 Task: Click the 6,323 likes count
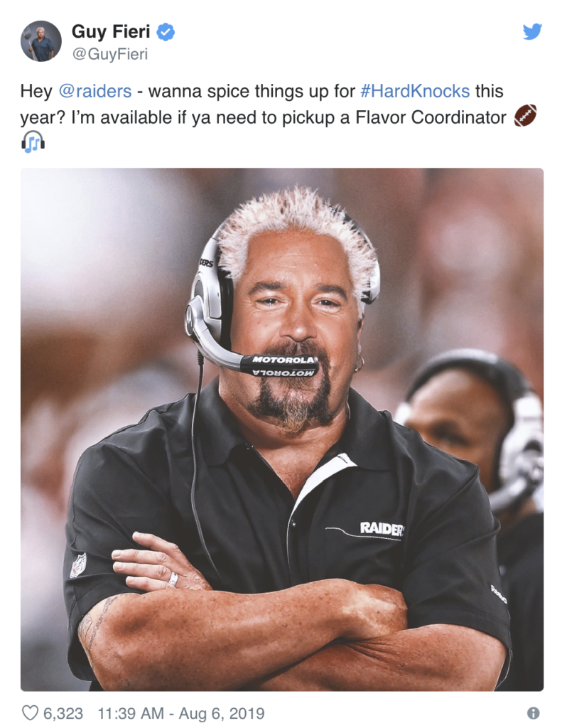point(63,713)
